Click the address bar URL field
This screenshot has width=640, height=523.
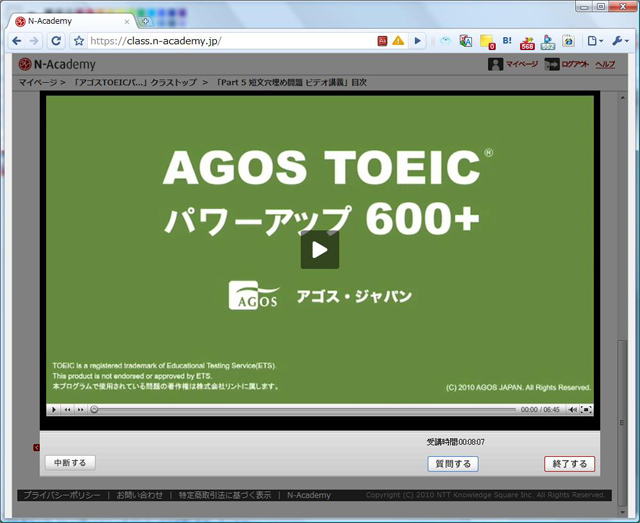point(229,41)
